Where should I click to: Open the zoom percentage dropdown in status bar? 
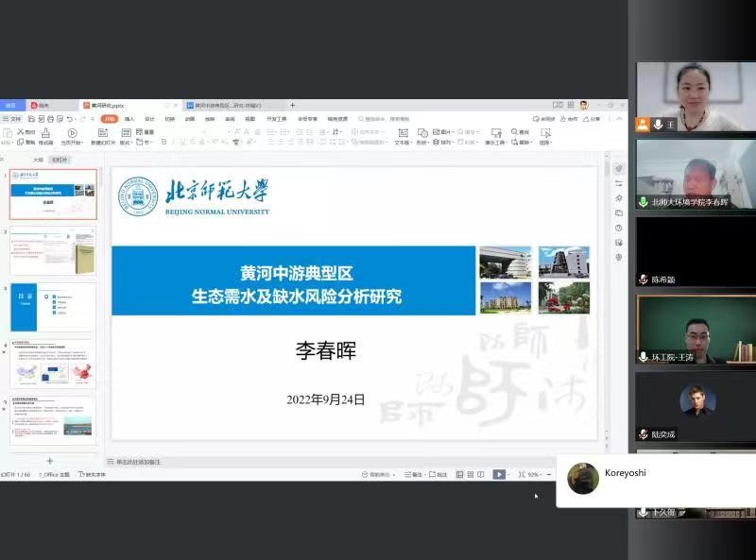[x=534, y=474]
